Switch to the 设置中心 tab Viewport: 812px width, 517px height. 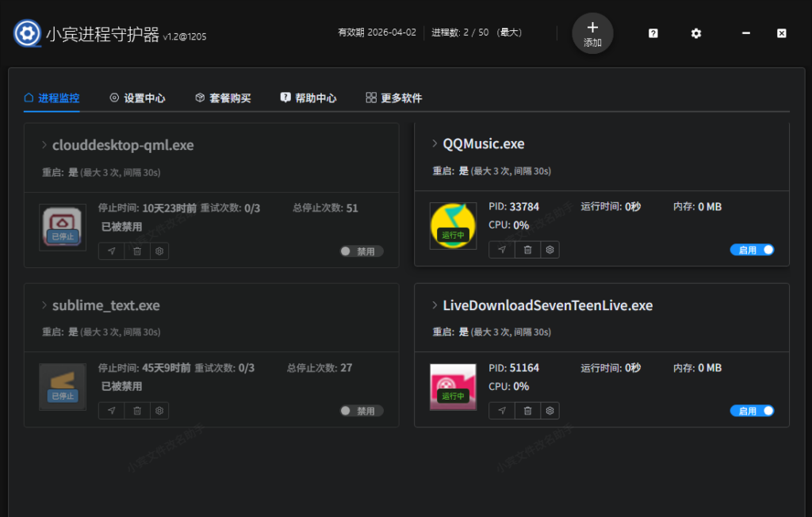137,98
